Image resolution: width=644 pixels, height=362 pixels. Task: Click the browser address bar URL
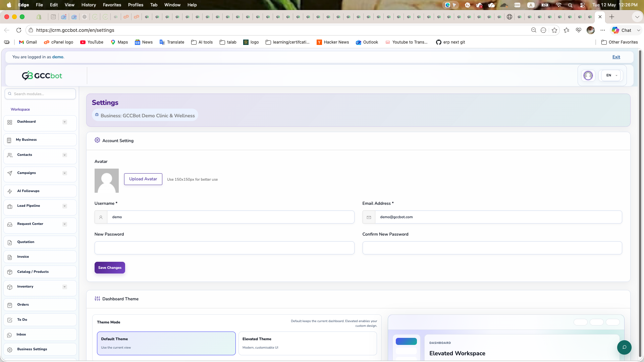(x=75, y=30)
